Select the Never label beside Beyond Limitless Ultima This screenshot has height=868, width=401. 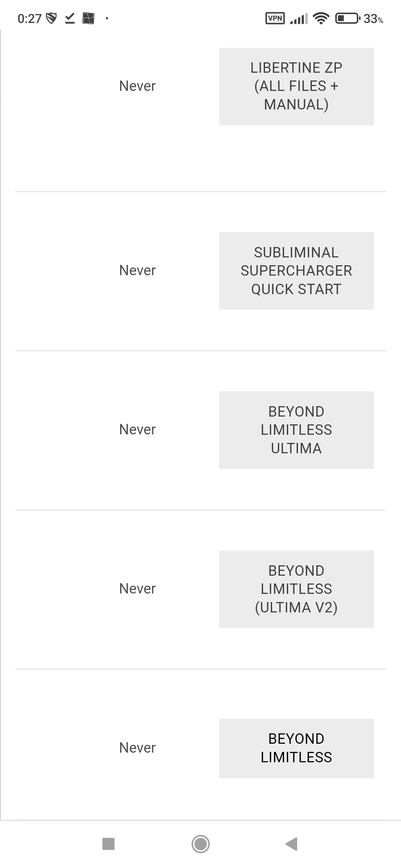coord(137,430)
